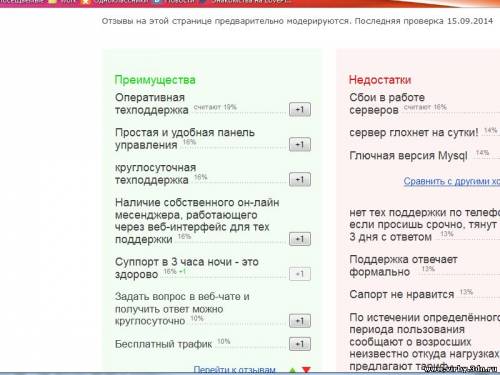Click the Поддержка отвечает формально item
The width and height of the screenshot is (500, 375).
point(403,266)
